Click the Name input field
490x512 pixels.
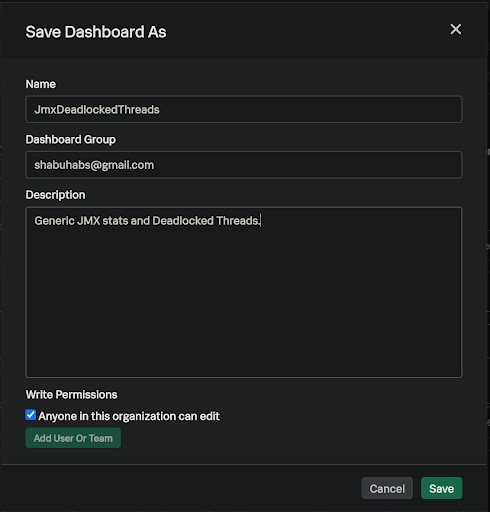[244, 109]
